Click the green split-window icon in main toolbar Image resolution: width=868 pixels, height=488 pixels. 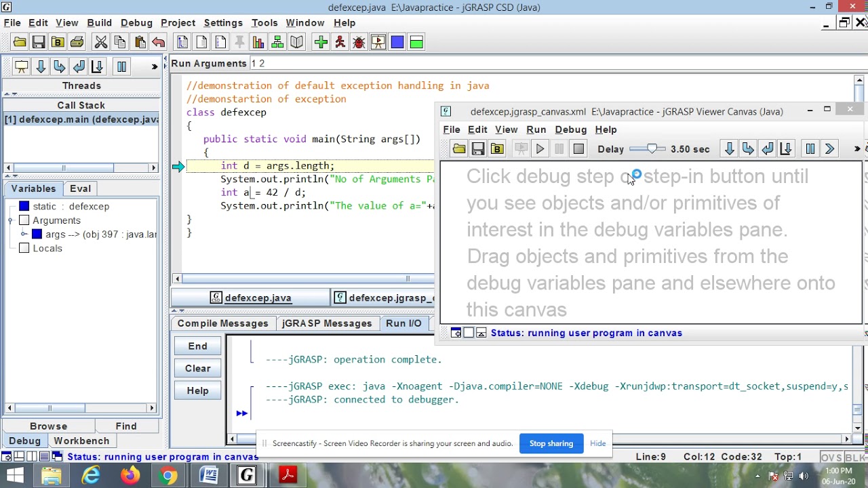(416, 43)
